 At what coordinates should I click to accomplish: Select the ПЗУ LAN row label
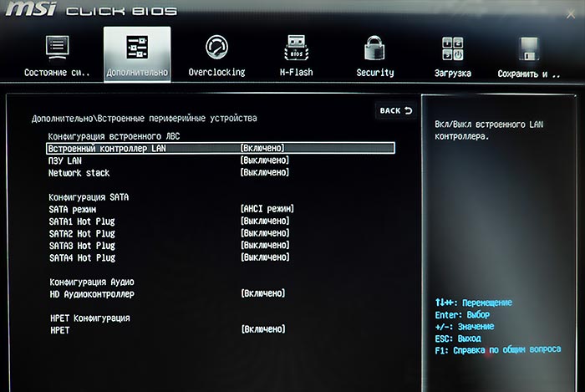(65, 160)
